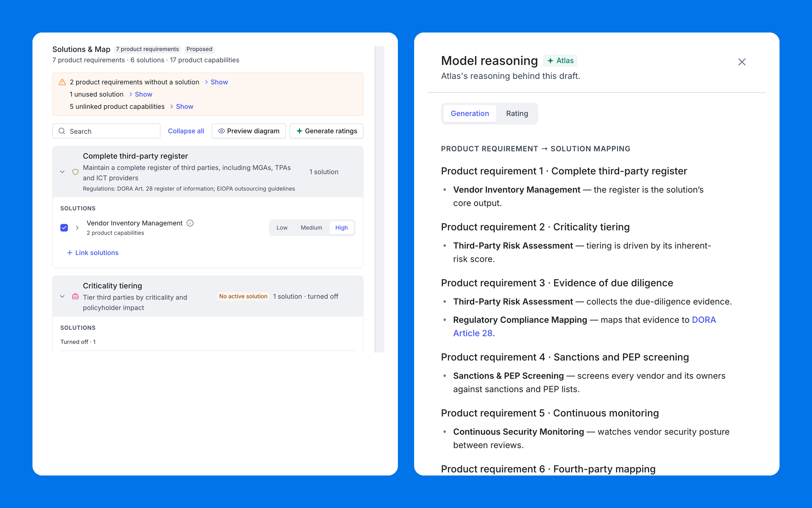Click the 'No active solution' badge
The image size is (812, 508).
[243, 296]
